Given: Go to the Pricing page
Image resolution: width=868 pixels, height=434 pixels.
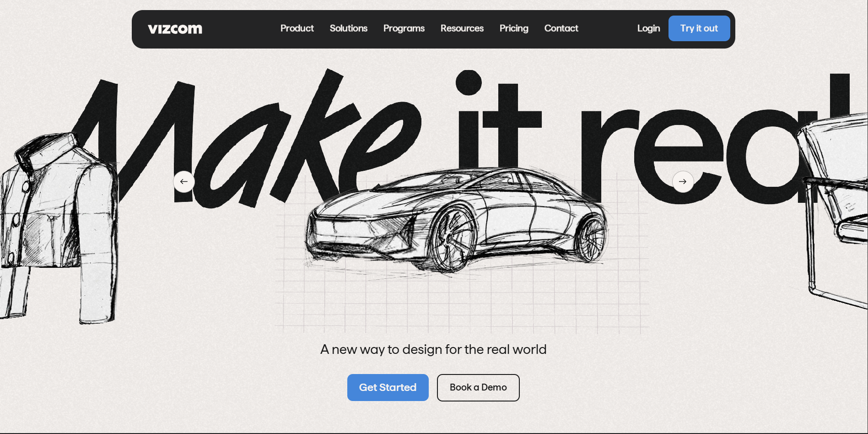Looking at the screenshot, I should 513,28.
